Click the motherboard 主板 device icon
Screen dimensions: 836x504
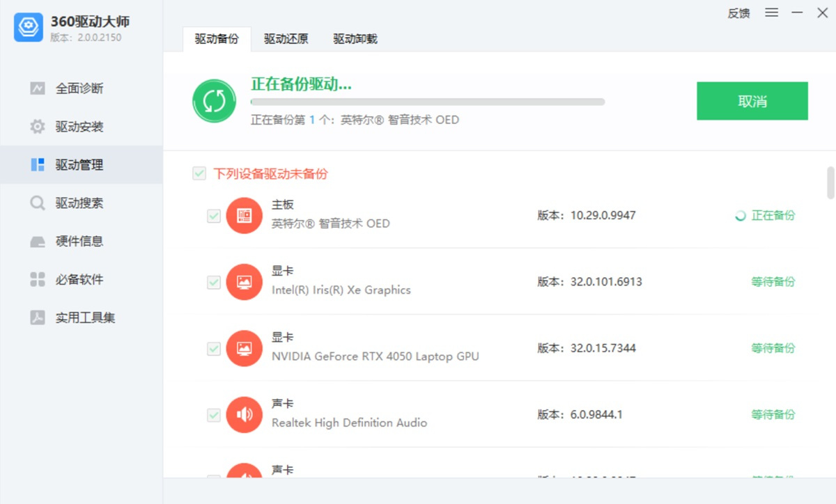[245, 215]
